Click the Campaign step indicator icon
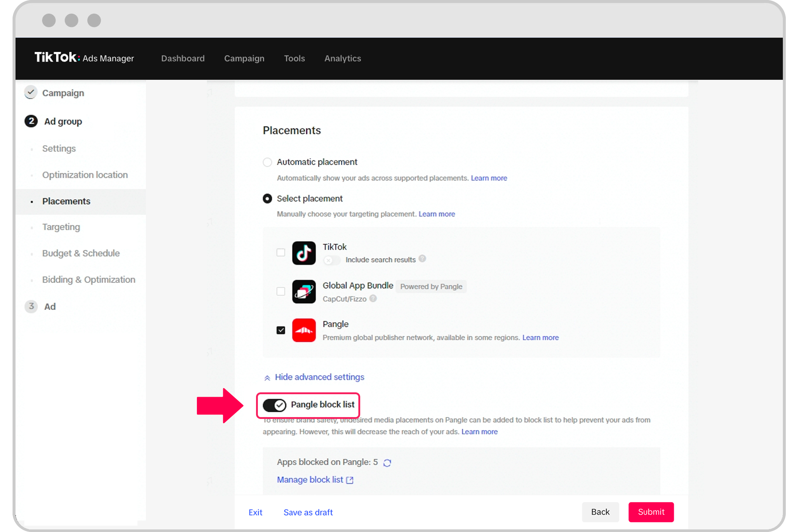The height and width of the screenshot is (532, 798). pyautogui.click(x=30, y=93)
